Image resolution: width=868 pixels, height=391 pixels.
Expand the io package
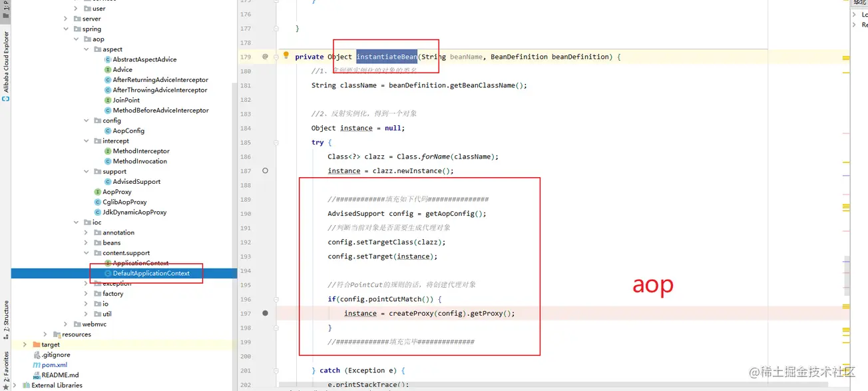click(86, 304)
